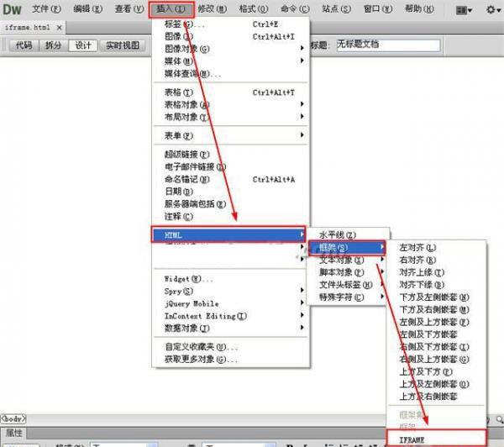504x447 pixels.
Task: Click the Dw application logo
Action: click(x=12, y=9)
